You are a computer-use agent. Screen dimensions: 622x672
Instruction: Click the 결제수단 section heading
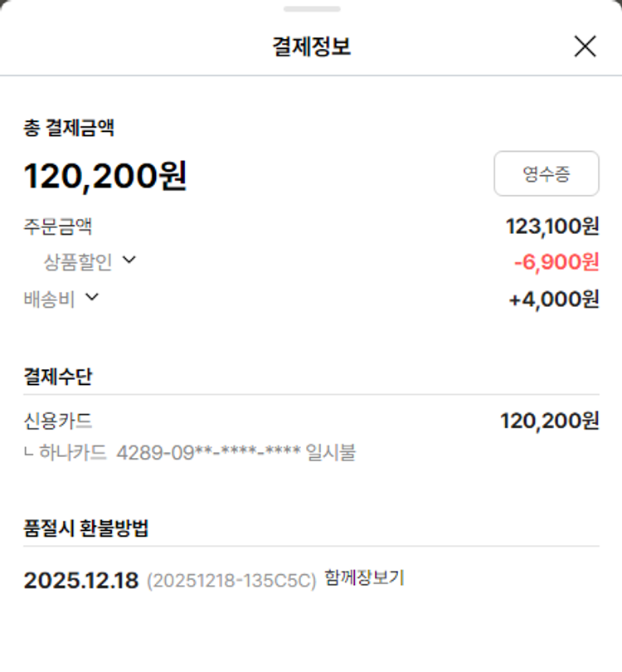pyautogui.click(x=58, y=377)
